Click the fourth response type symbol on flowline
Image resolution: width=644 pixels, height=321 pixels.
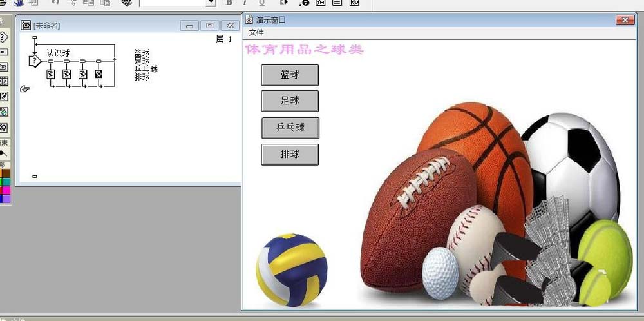99,61
